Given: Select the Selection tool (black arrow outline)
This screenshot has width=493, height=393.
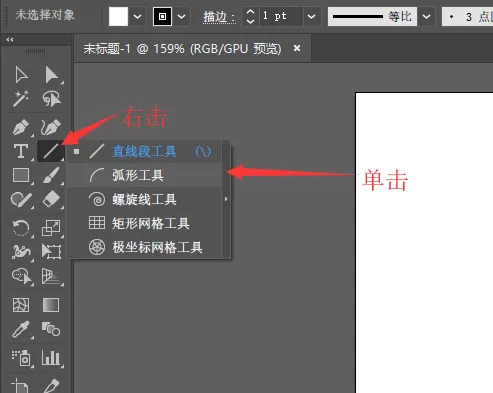Looking at the screenshot, I should [x=21, y=74].
